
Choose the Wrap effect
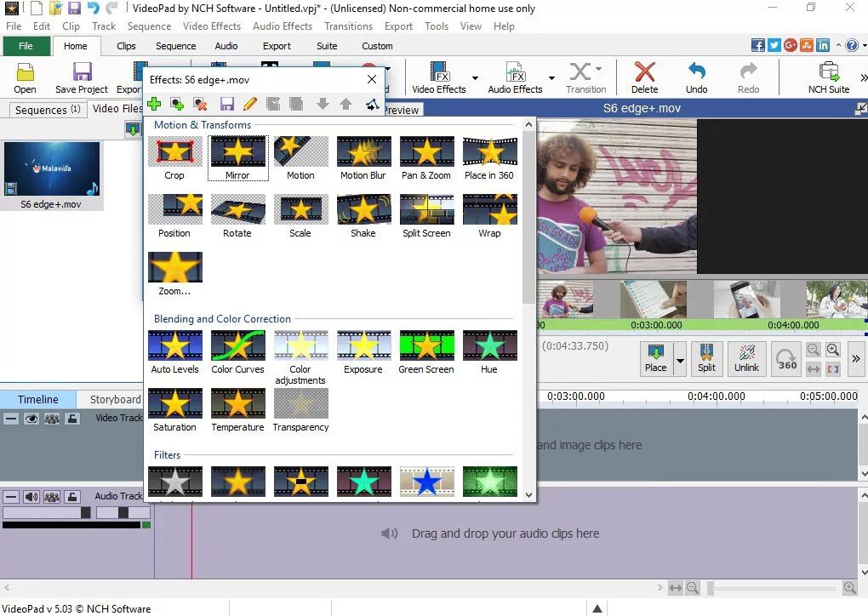pos(489,216)
